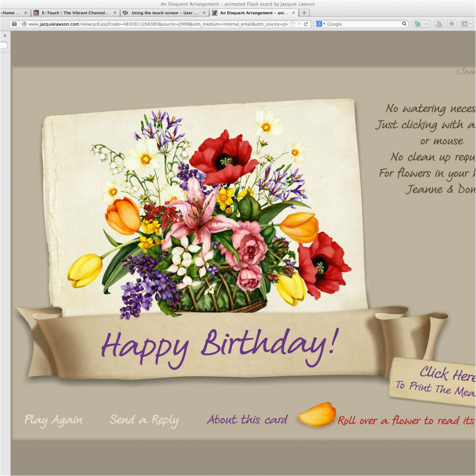Click the yellow tulip beside the basket

[291, 288]
